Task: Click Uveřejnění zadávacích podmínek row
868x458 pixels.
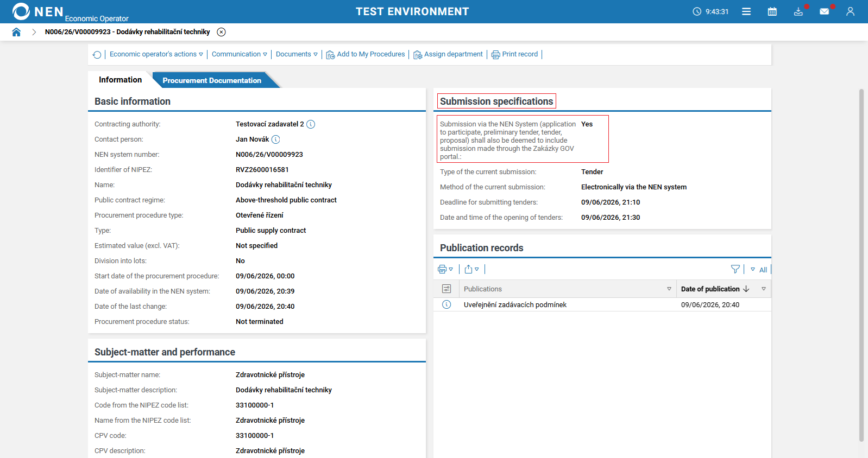Action: click(602, 304)
